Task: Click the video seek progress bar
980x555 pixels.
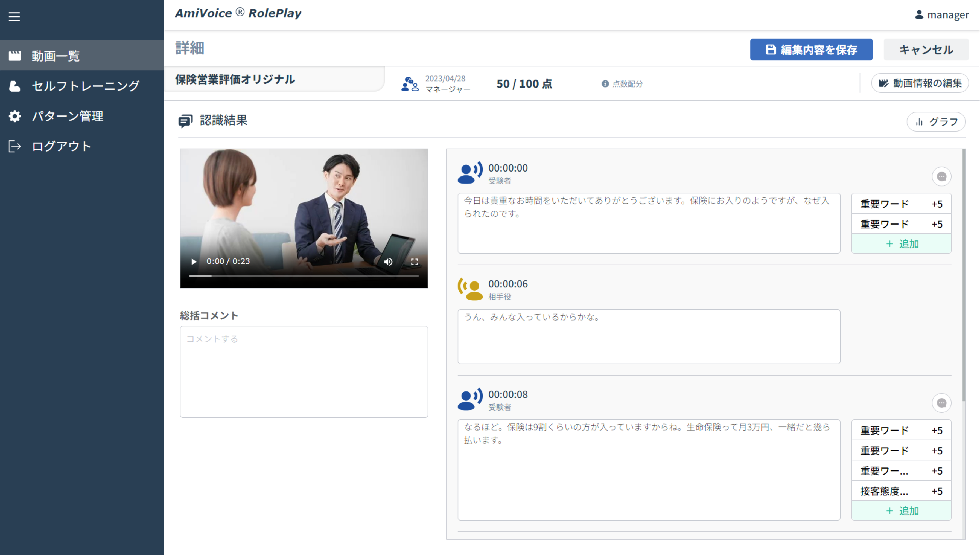Action: [x=304, y=276]
